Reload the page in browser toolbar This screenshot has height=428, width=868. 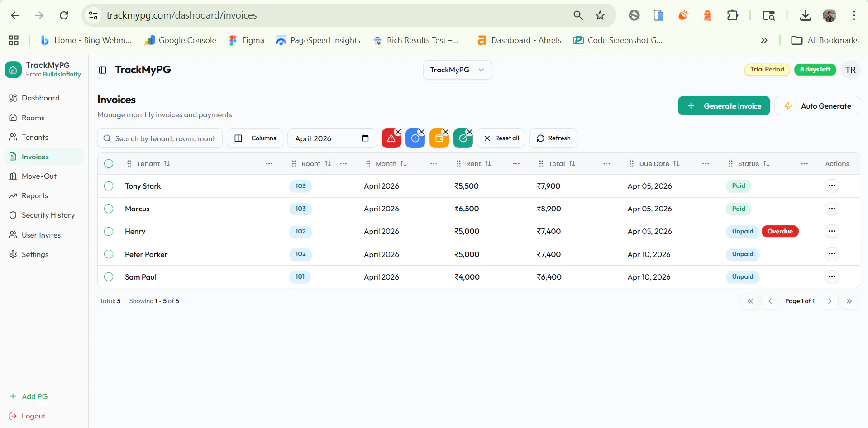tap(64, 15)
